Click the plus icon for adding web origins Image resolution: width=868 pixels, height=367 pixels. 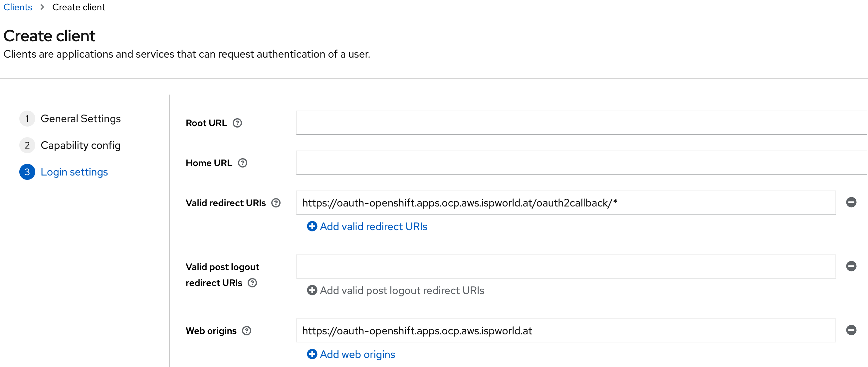312,354
